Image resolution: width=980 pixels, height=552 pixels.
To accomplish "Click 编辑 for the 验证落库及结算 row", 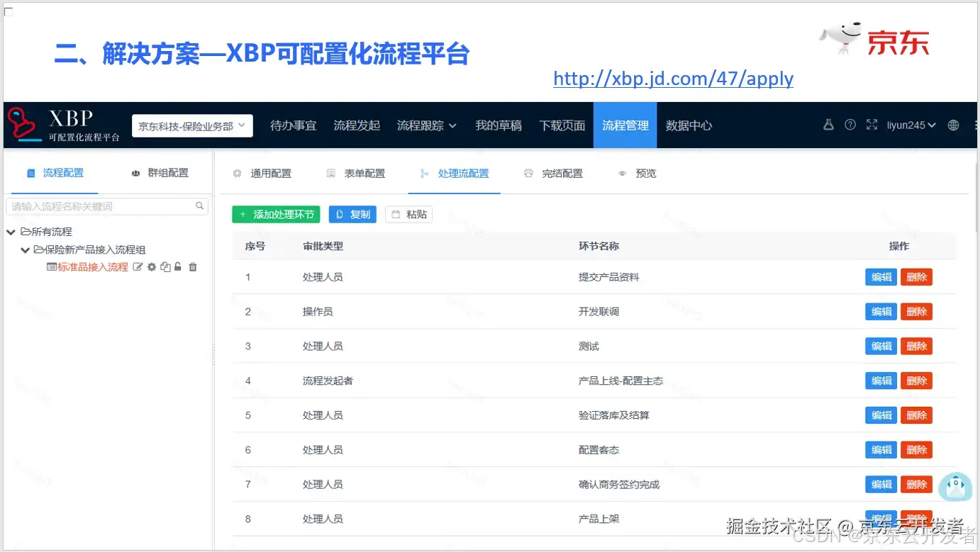I will click(x=881, y=415).
